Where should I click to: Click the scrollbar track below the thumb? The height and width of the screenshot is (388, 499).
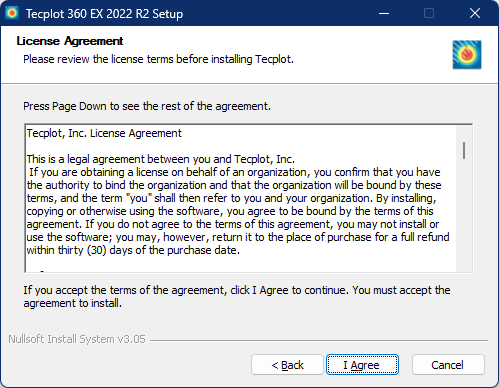[464, 215]
